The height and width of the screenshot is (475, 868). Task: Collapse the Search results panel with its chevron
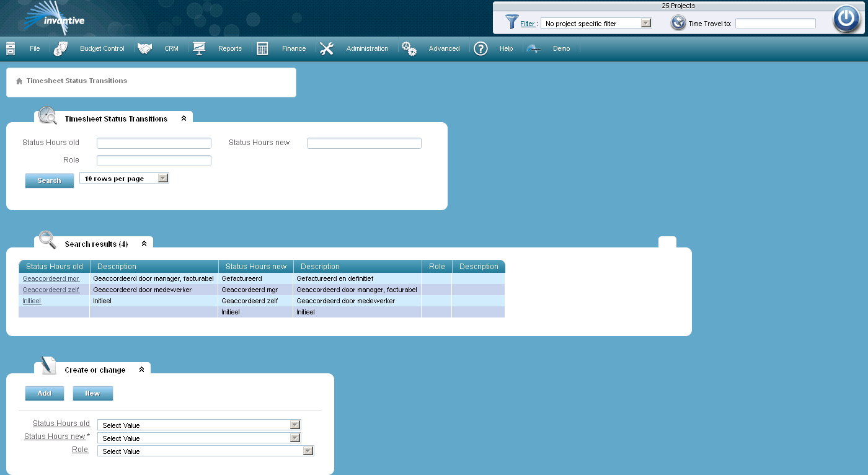(144, 243)
